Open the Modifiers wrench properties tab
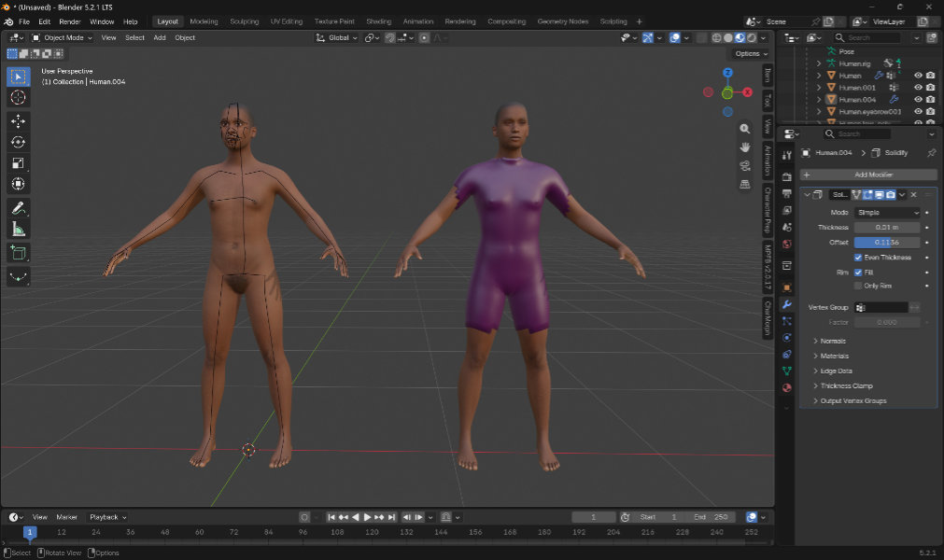Screen dimensions: 944x560 tap(787, 304)
